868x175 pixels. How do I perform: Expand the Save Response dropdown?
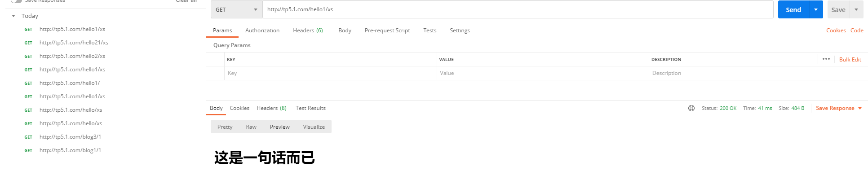[x=860, y=108]
